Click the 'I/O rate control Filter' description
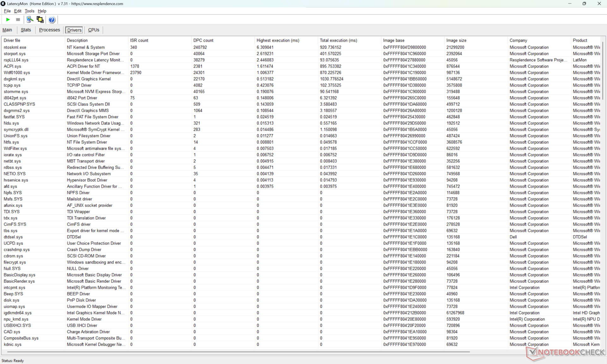 coord(86,155)
